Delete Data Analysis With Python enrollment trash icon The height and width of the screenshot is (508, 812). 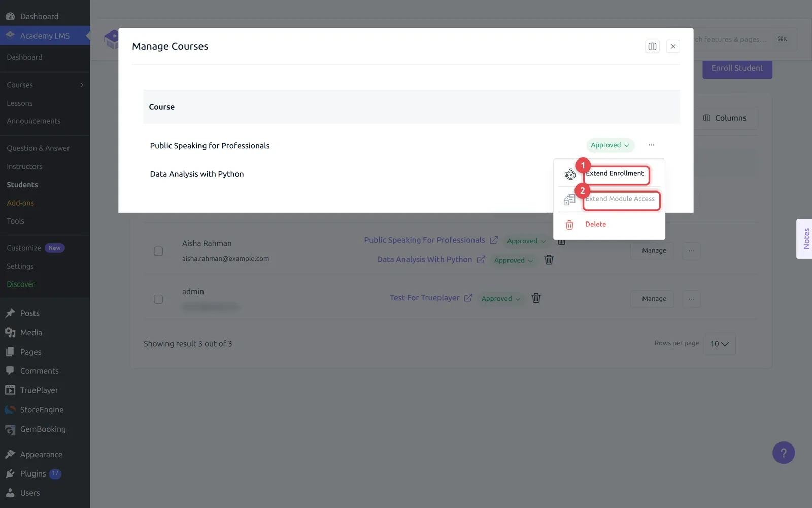[x=549, y=260]
